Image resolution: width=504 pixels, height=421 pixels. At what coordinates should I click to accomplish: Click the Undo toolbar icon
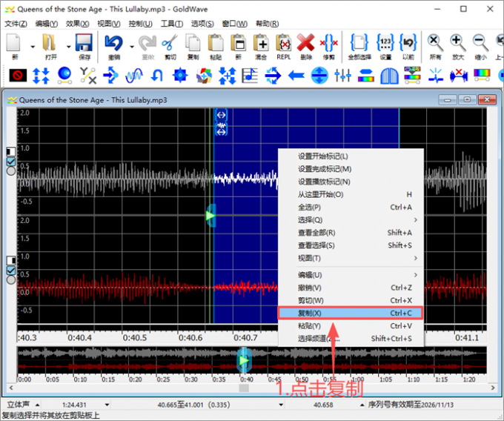113,43
